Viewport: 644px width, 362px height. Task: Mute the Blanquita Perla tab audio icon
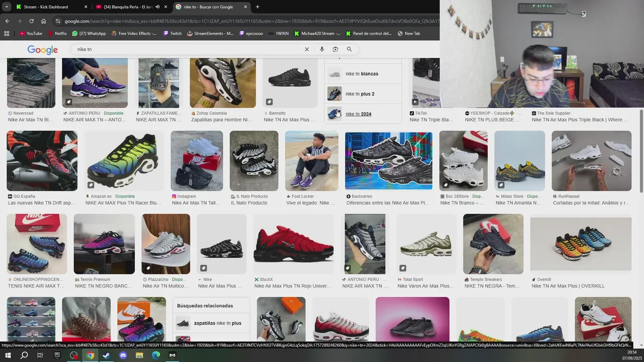pos(157,7)
